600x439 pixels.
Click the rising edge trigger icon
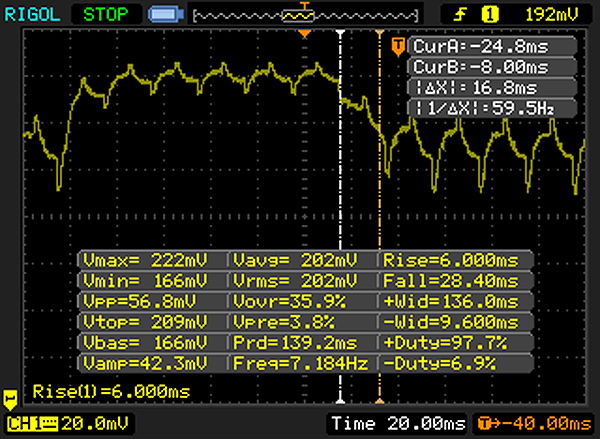pyautogui.click(x=460, y=15)
